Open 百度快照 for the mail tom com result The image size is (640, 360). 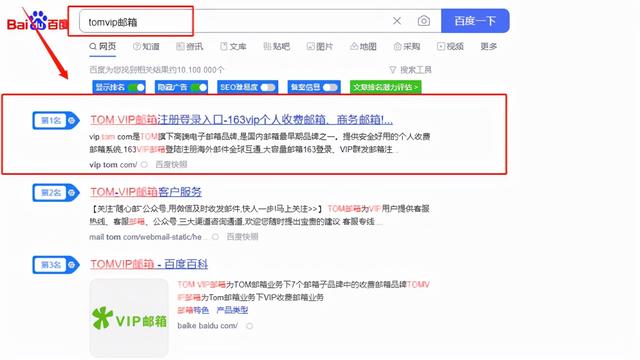tap(242, 237)
